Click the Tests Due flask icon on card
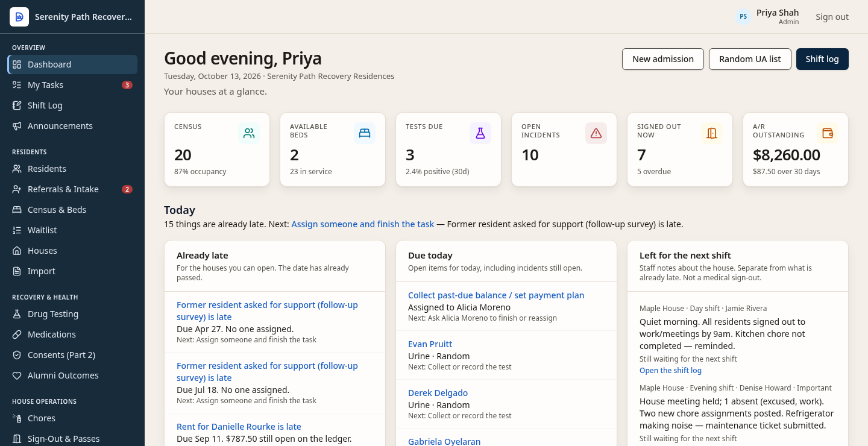Screen dimensions: 868x446 (480, 133)
